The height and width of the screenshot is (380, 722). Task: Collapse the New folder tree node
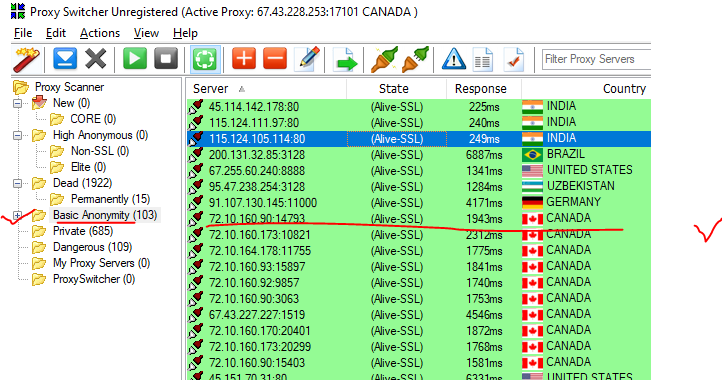click(x=17, y=103)
